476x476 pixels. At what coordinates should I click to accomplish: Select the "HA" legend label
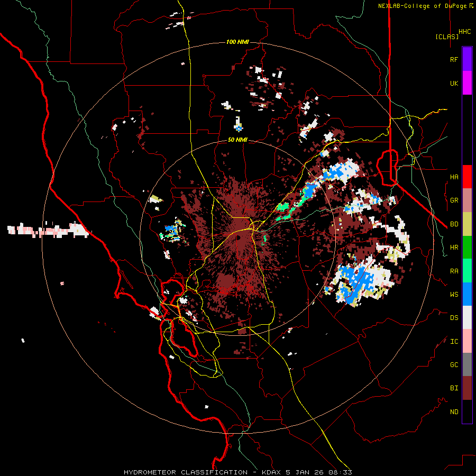[454, 177]
